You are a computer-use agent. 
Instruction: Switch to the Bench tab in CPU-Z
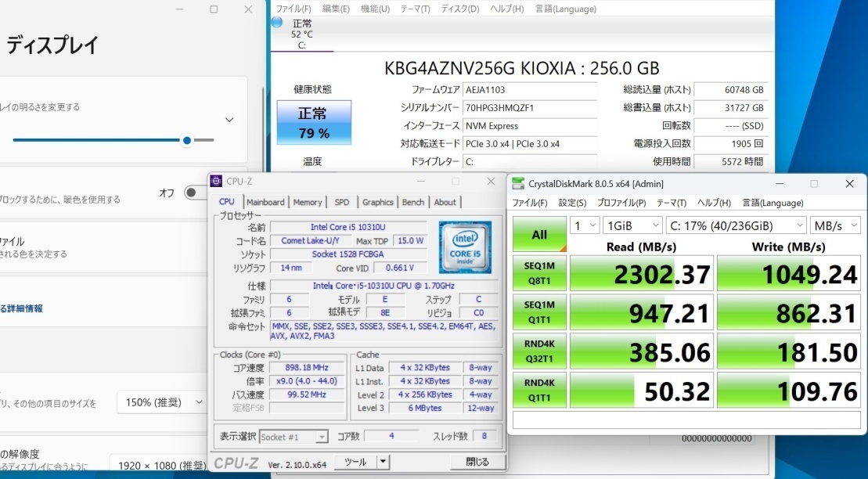click(x=413, y=202)
